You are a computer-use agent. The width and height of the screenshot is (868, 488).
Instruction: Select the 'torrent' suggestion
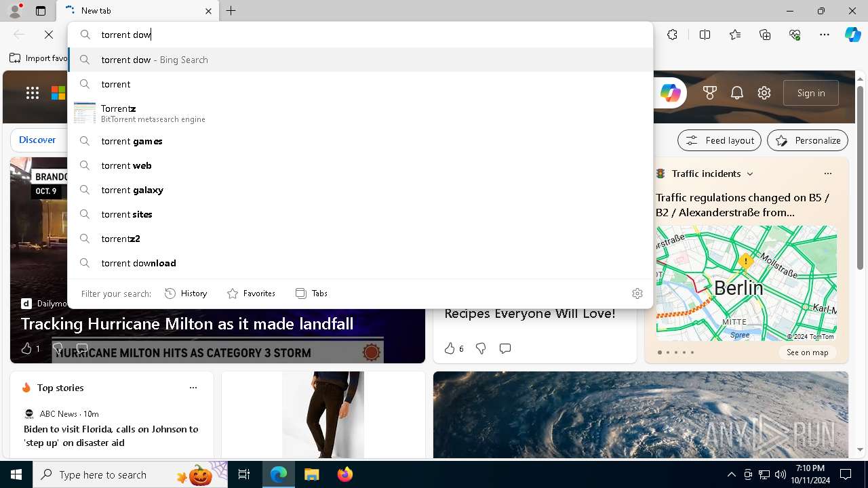[360, 84]
